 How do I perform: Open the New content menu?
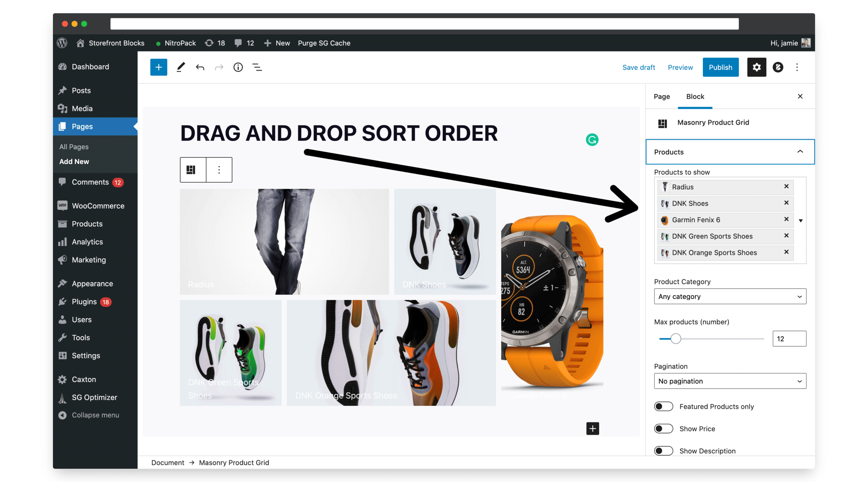click(x=277, y=43)
